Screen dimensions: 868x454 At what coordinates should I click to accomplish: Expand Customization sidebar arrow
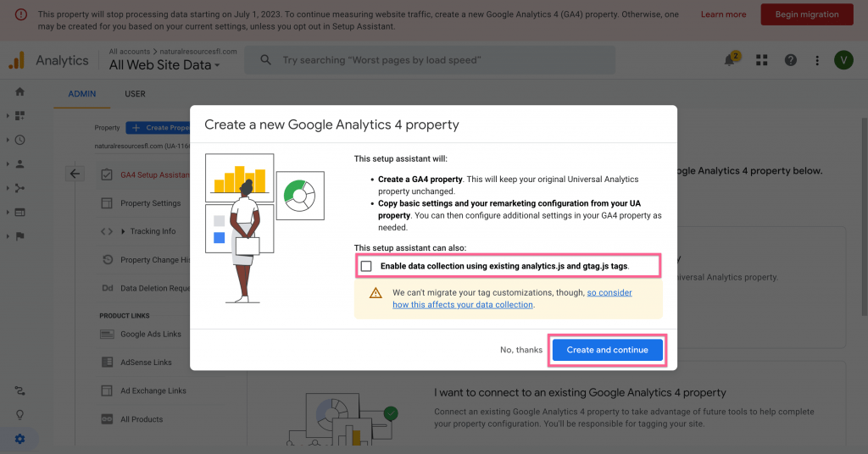click(x=8, y=115)
